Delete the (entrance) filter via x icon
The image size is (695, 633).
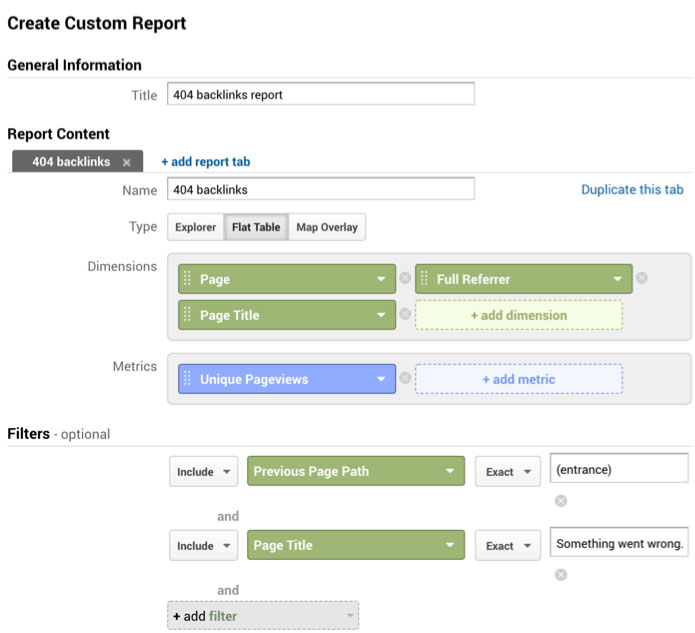point(561,501)
